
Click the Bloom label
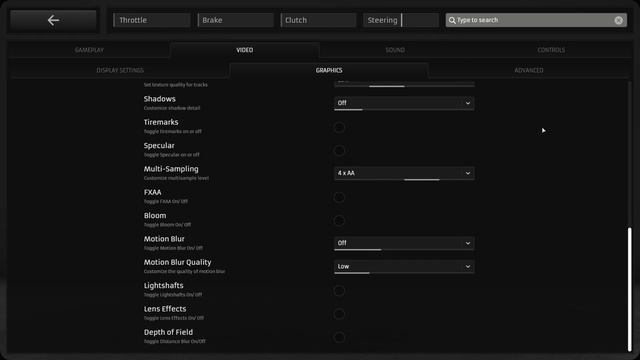click(x=155, y=216)
